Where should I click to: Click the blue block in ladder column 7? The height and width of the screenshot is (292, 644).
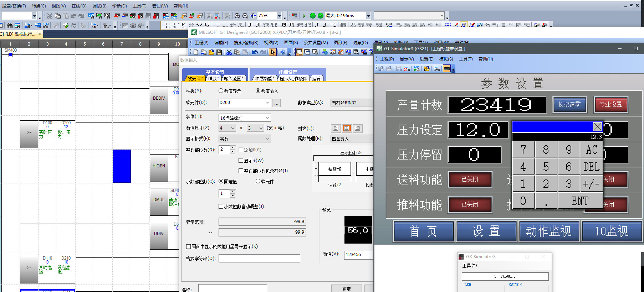coord(122,166)
